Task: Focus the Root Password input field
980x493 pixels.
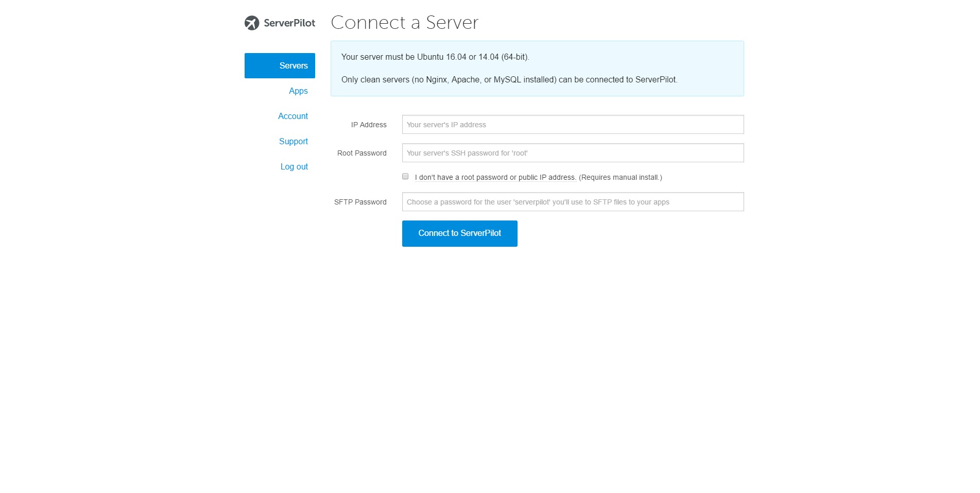Action: (573, 153)
